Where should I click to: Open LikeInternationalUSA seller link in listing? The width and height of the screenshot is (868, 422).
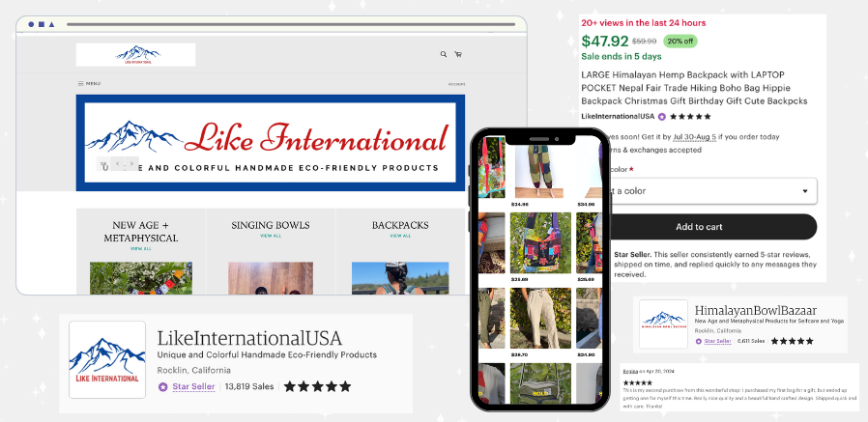point(618,116)
